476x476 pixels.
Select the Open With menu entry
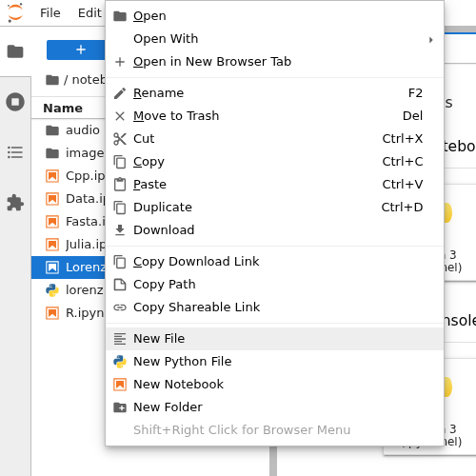[x=274, y=39]
